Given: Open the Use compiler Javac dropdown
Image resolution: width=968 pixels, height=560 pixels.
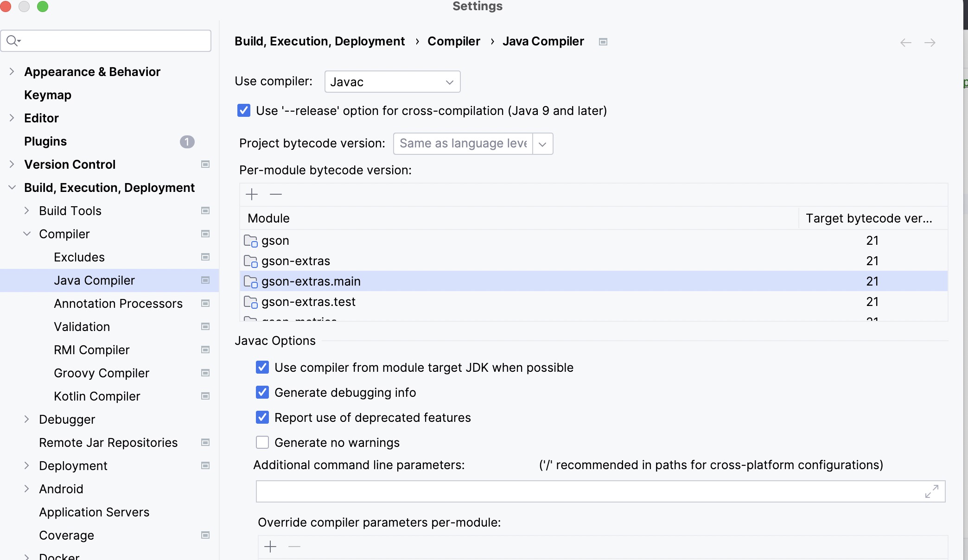Looking at the screenshot, I should (x=392, y=82).
